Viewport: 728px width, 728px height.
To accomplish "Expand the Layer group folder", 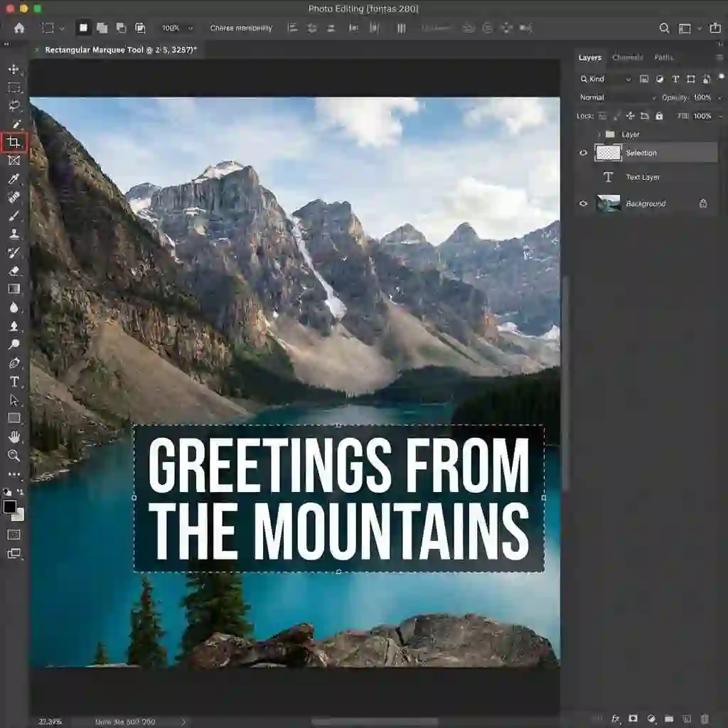I will click(x=599, y=134).
